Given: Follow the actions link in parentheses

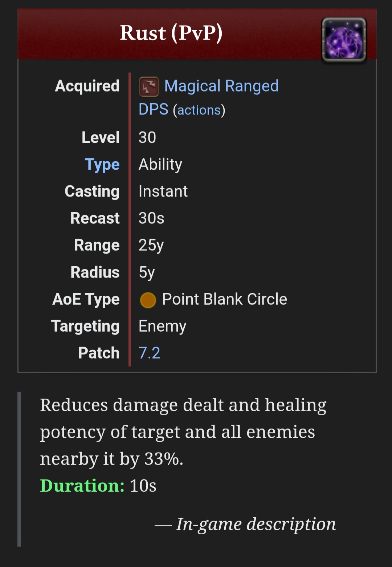Looking at the screenshot, I should coord(199,110).
